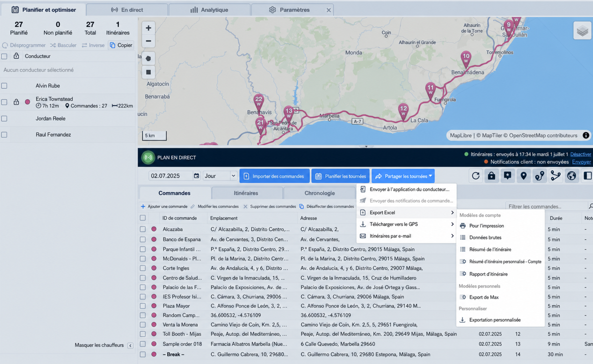
Task: Collapse the map panel handle arrow
Action: coord(366,146)
